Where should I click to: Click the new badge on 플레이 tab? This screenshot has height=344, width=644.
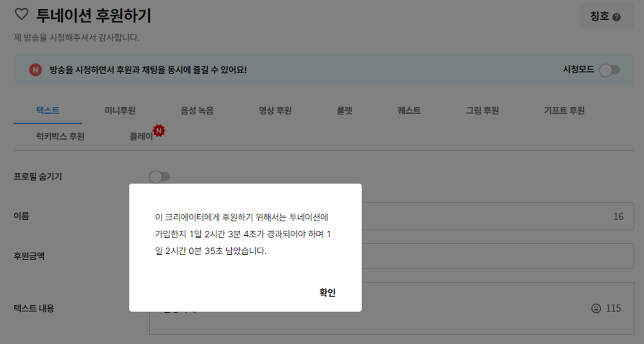tap(159, 131)
